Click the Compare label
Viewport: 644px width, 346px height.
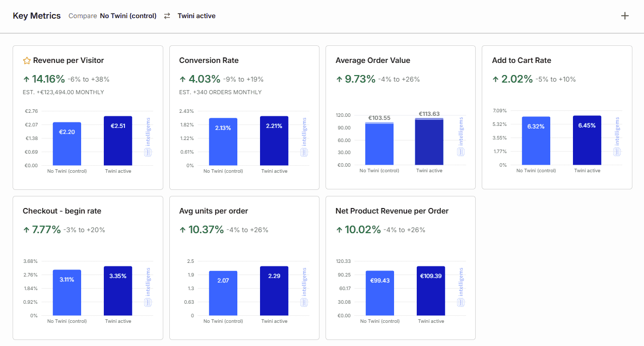pyautogui.click(x=83, y=16)
